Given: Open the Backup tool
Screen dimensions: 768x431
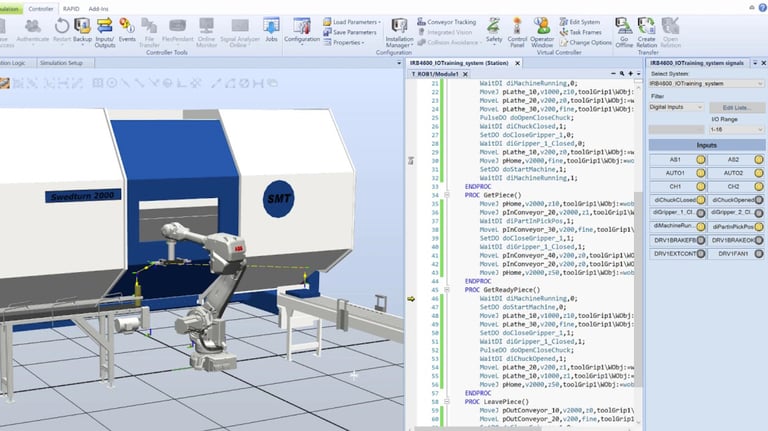Looking at the screenshot, I should (82, 30).
